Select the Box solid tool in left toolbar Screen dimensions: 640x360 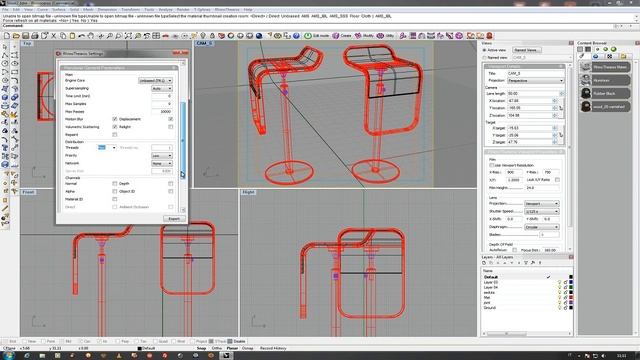[5, 97]
